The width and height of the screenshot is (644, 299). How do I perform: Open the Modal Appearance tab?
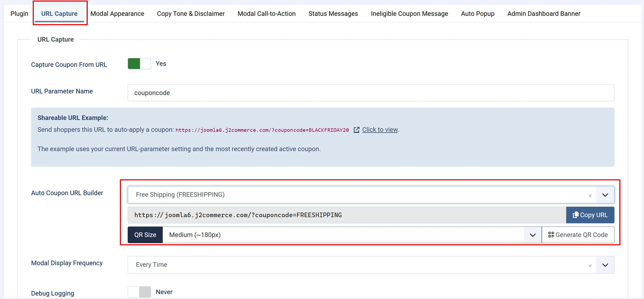117,14
